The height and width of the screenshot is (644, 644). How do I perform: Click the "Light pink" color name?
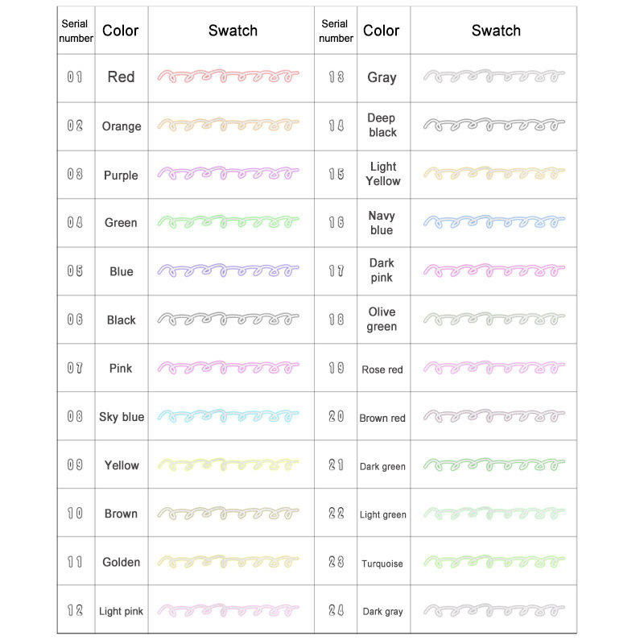(121, 611)
